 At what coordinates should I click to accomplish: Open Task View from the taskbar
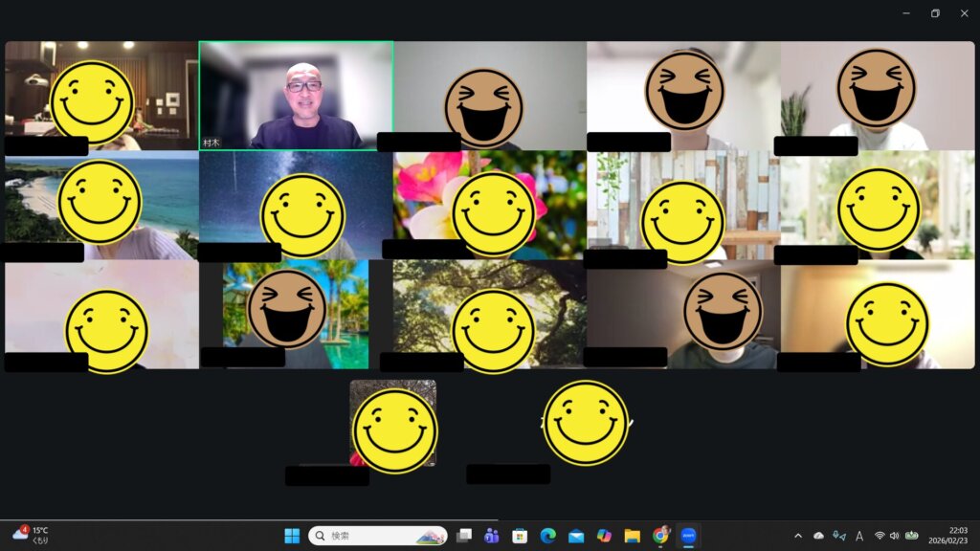(464, 536)
